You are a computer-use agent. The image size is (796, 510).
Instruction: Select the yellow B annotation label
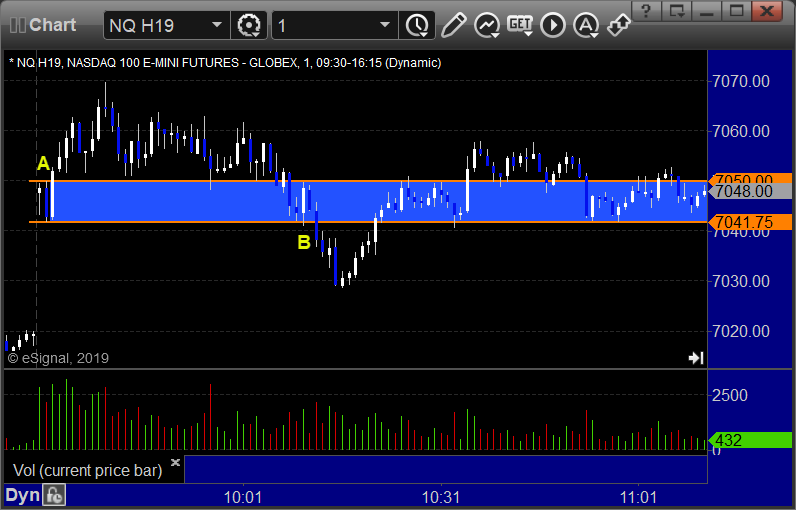[x=304, y=243]
